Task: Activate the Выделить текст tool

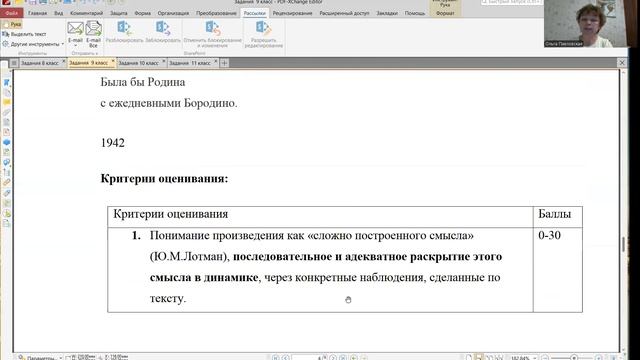Action: (x=24, y=34)
